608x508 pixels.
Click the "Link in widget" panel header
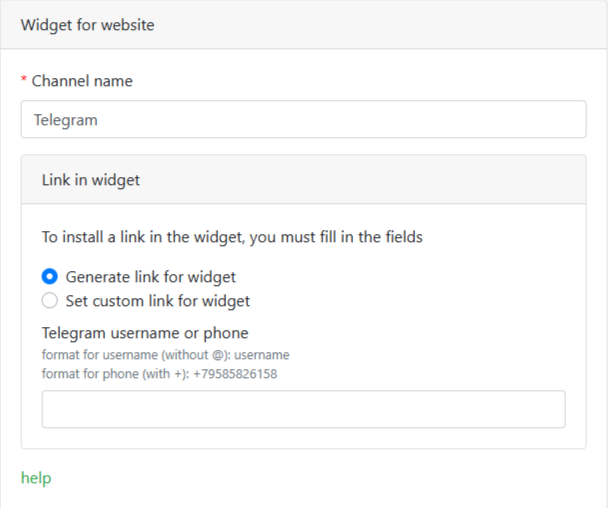pyautogui.click(x=303, y=180)
